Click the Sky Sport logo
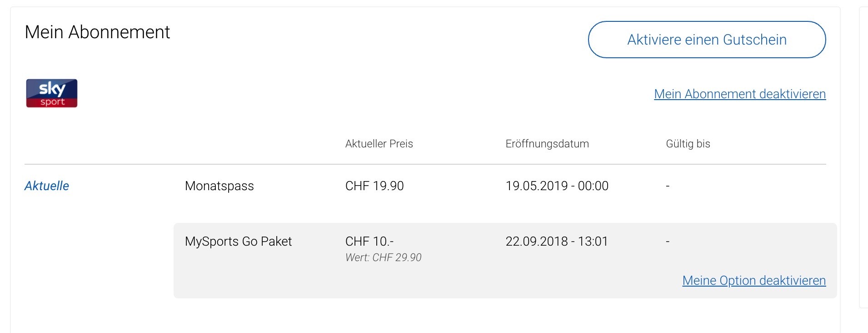The height and width of the screenshot is (333, 868). (52, 93)
